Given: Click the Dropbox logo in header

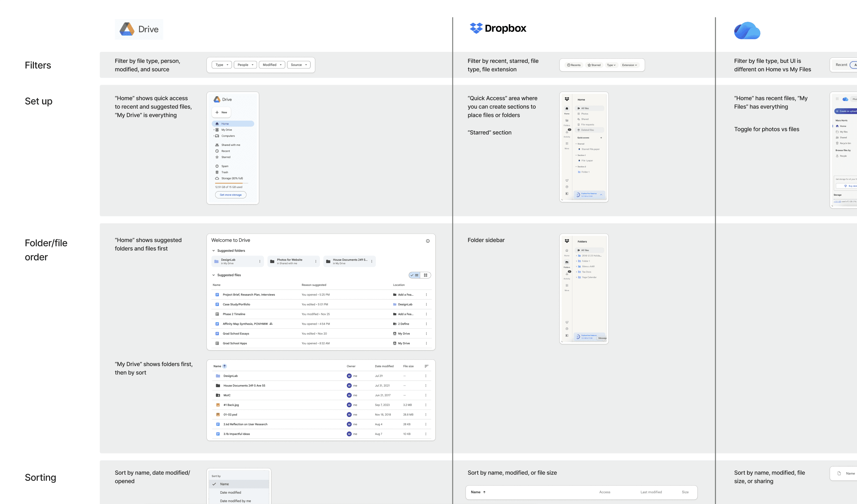Looking at the screenshot, I should click(498, 28).
